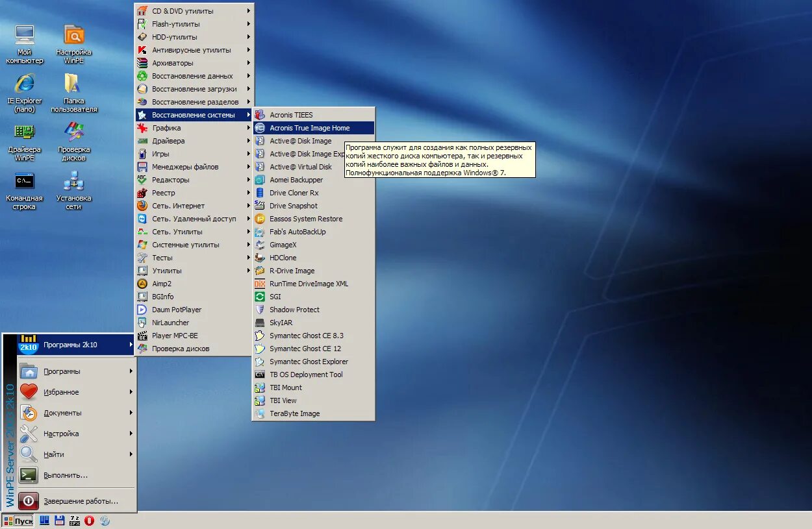Click the Shadow Protect shield icon
Screen dimensions: 812x529
coord(260,310)
